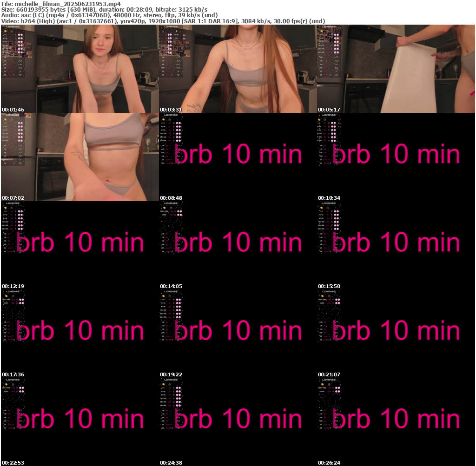Open the last frame stamped 00:26:24

point(396,422)
